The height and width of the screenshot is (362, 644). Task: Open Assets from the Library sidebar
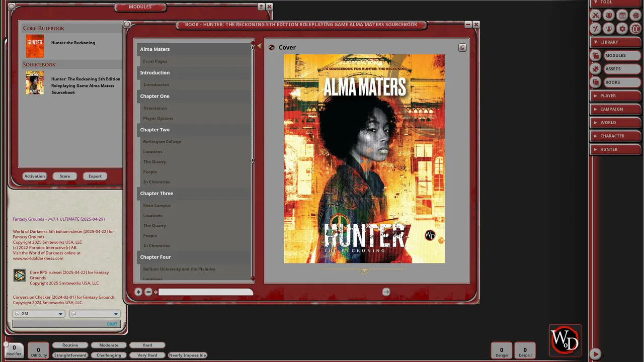point(622,69)
